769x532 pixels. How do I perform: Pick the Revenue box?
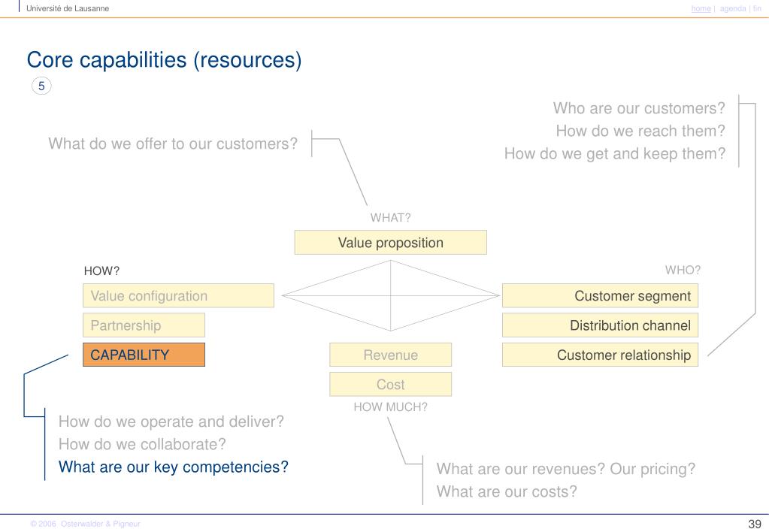(x=390, y=355)
